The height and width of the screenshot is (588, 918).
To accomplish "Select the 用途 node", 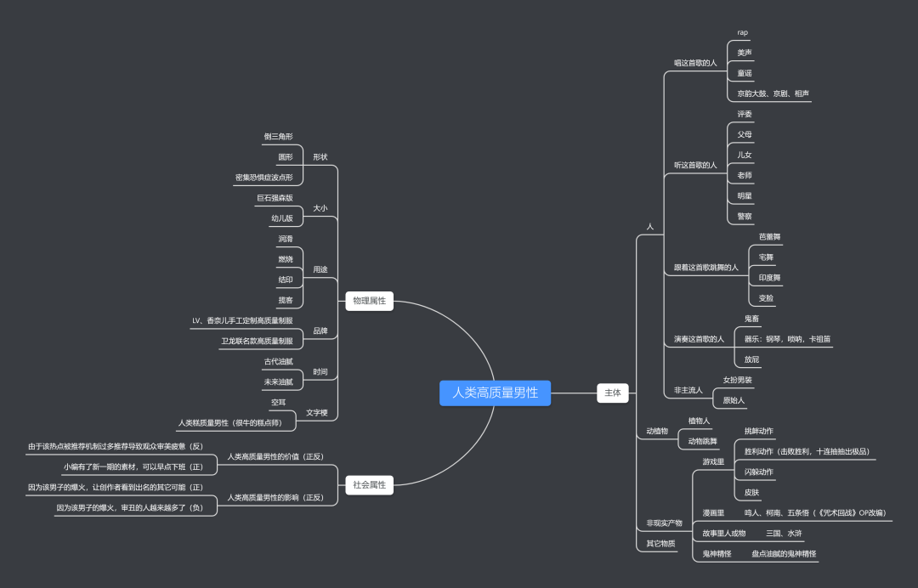I will pyautogui.click(x=320, y=269).
